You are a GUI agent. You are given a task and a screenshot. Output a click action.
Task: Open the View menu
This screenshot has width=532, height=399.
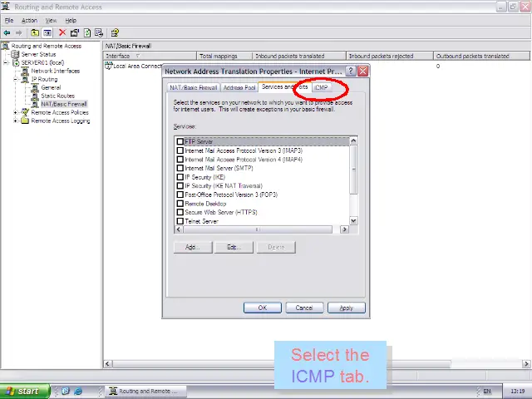[51, 20]
